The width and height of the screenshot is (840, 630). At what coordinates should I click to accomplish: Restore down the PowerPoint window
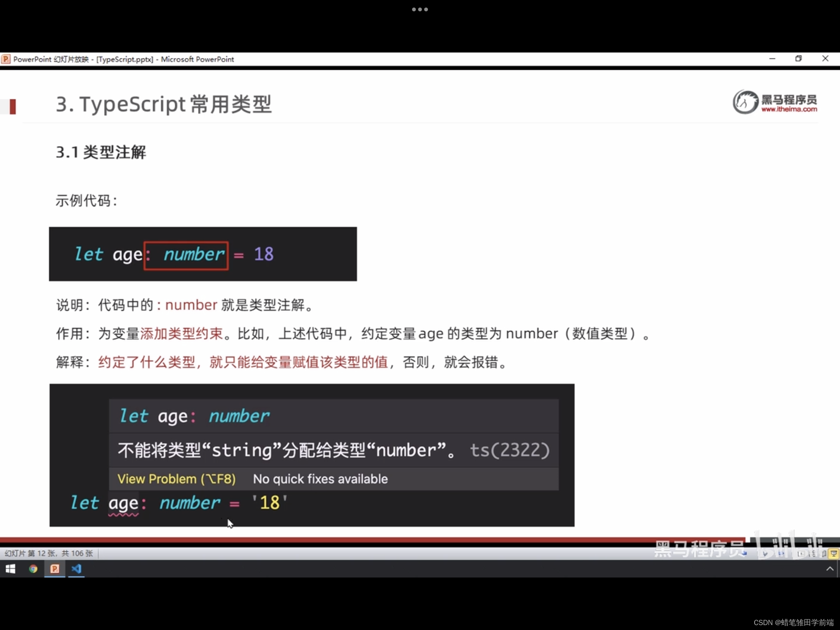pyautogui.click(x=798, y=59)
